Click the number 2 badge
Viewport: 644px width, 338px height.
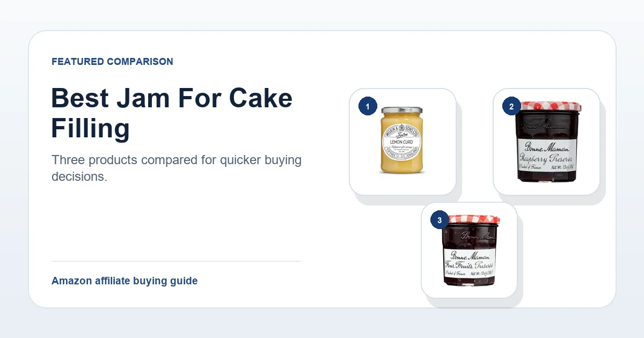511,107
